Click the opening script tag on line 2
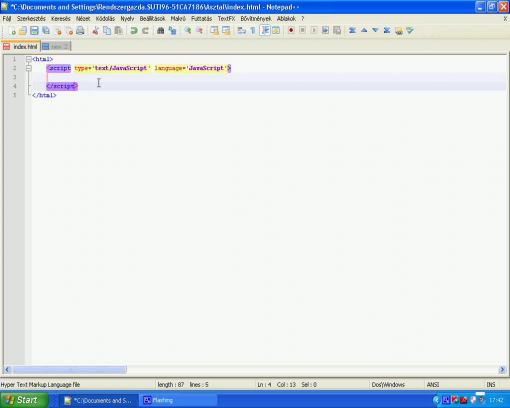The width and height of the screenshot is (510, 408). click(x=59, y=68)
